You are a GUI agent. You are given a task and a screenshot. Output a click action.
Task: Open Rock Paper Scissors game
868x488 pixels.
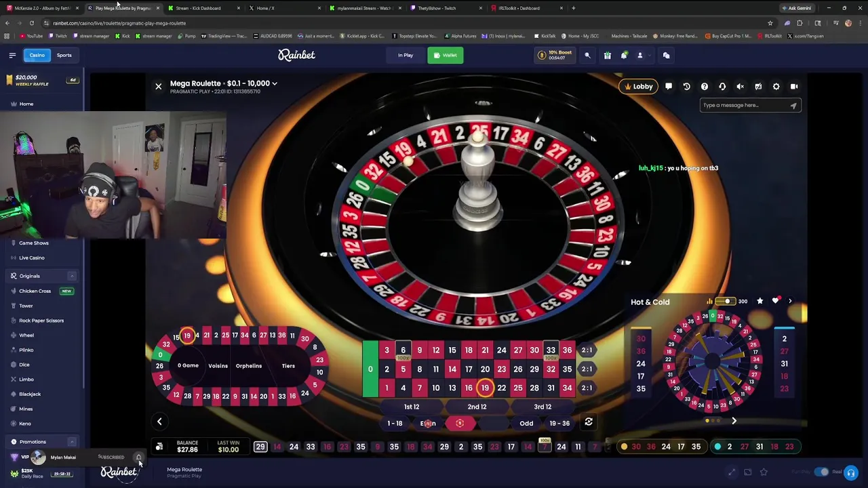tap(41, 321)
